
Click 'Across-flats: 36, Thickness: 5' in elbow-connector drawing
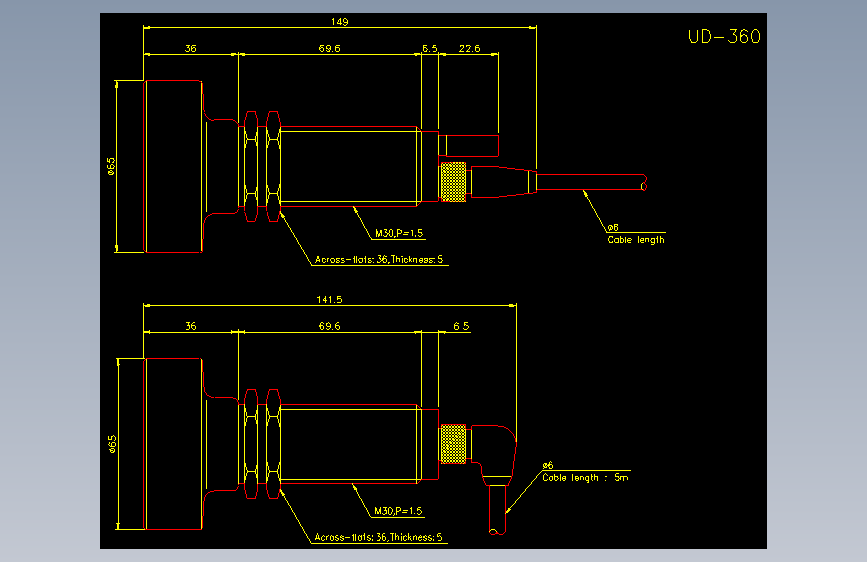pyautogui.click(x=378, y=537)
